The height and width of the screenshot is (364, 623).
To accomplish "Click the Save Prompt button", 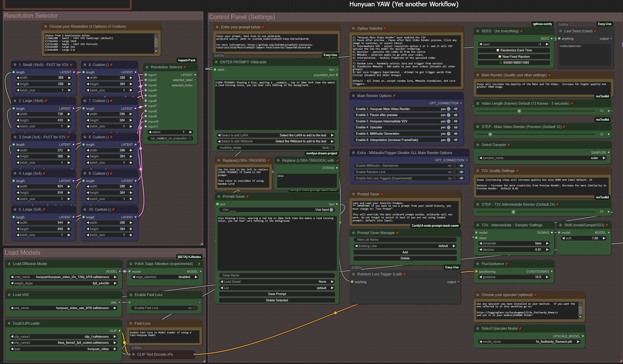I will coord(277,294).
